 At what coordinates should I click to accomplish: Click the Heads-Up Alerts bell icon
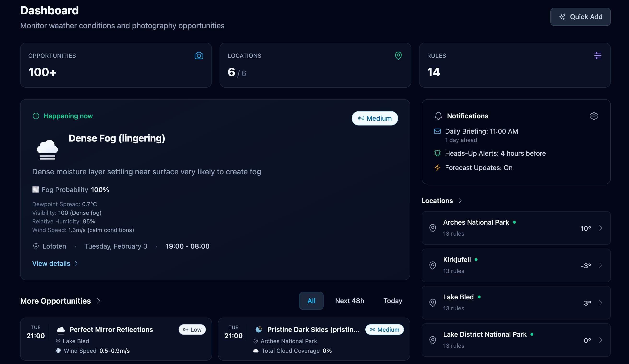437,153
